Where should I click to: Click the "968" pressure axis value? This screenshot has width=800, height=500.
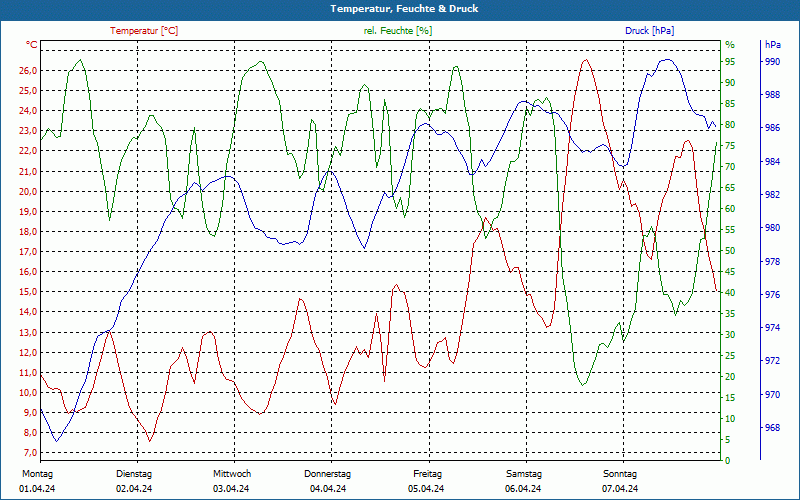tap(772, 428)
